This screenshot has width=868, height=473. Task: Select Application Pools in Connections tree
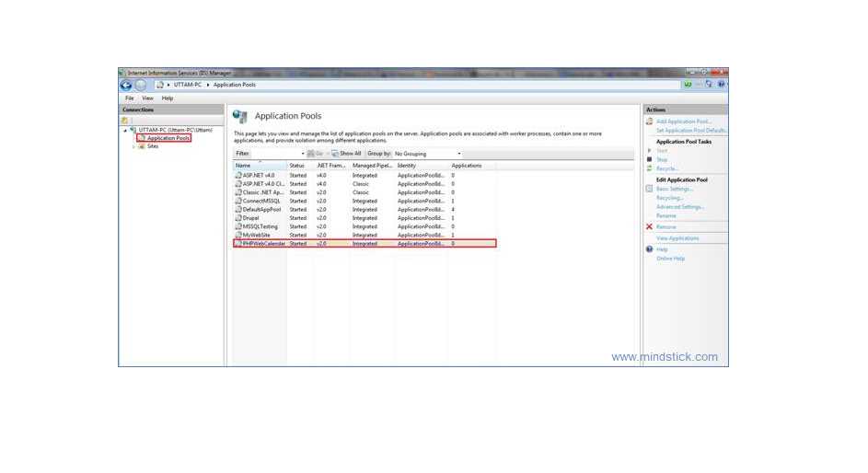(168, 138)
